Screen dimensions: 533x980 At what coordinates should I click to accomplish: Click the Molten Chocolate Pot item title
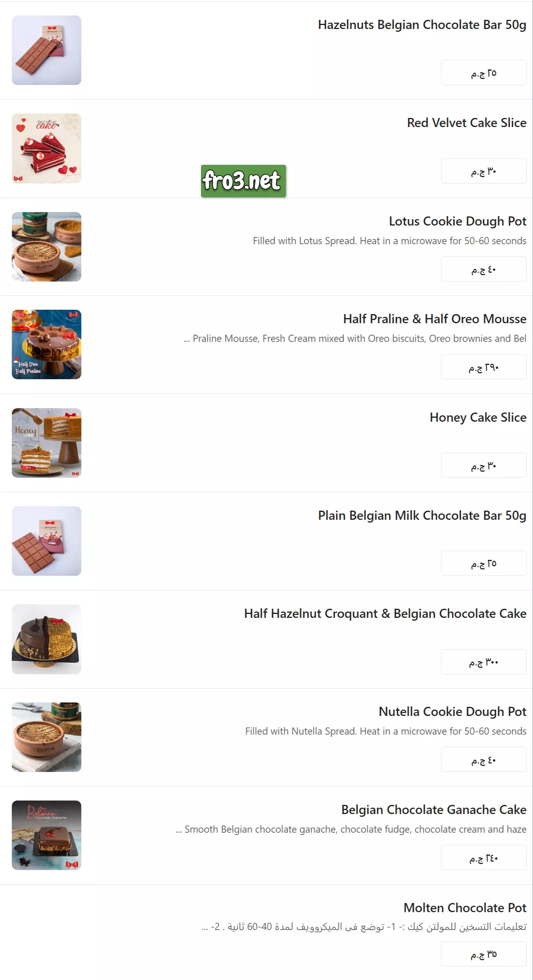(465, 908)
